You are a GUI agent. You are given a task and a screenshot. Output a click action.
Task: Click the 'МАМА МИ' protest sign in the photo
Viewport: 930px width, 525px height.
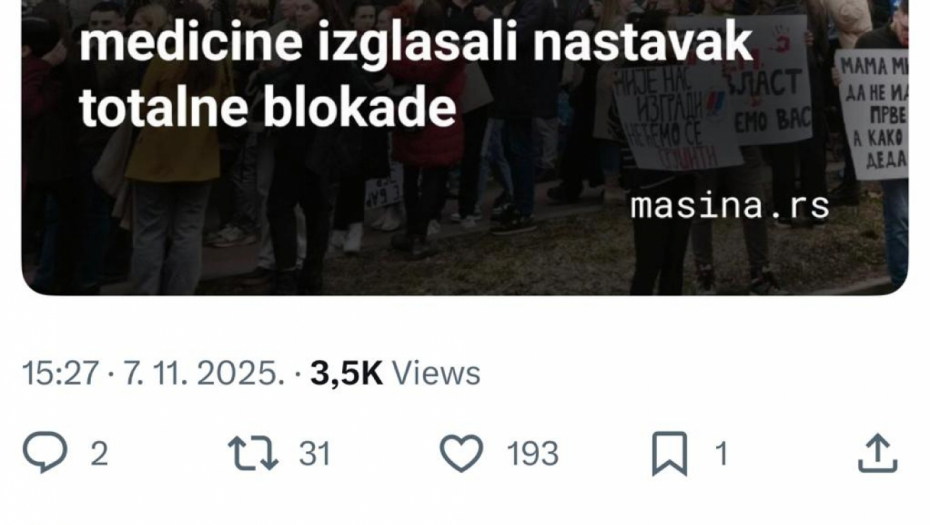873,114
